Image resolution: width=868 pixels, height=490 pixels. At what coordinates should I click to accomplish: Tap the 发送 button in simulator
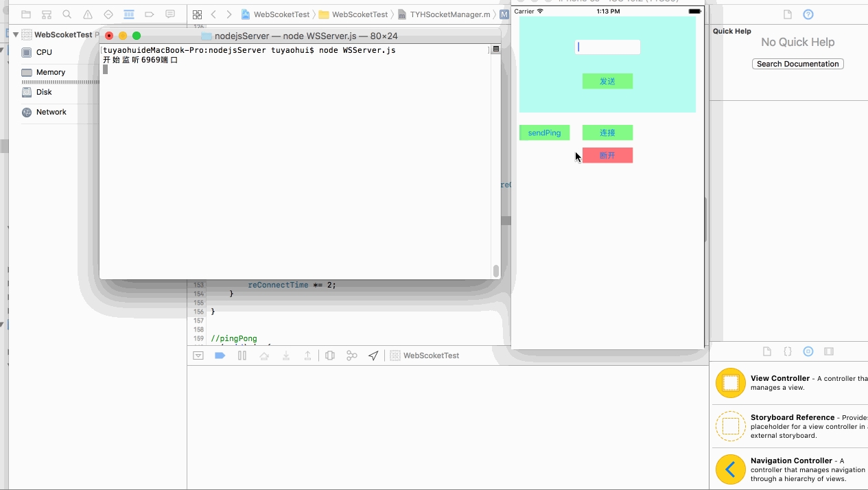607,81
